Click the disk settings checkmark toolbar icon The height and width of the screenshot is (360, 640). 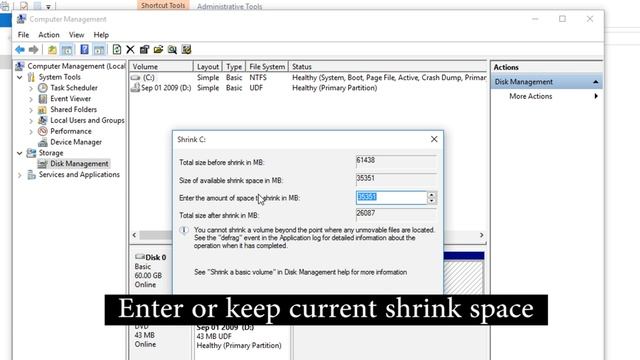click(187, 50)
